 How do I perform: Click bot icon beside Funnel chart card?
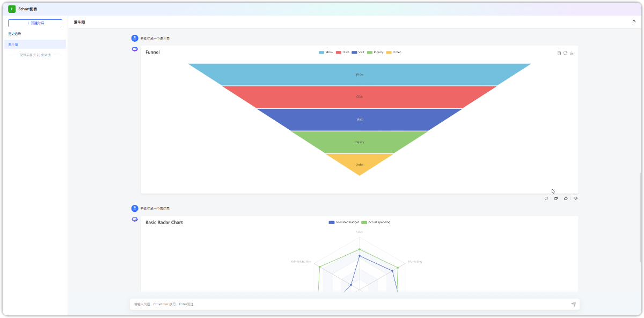(135, 49)
